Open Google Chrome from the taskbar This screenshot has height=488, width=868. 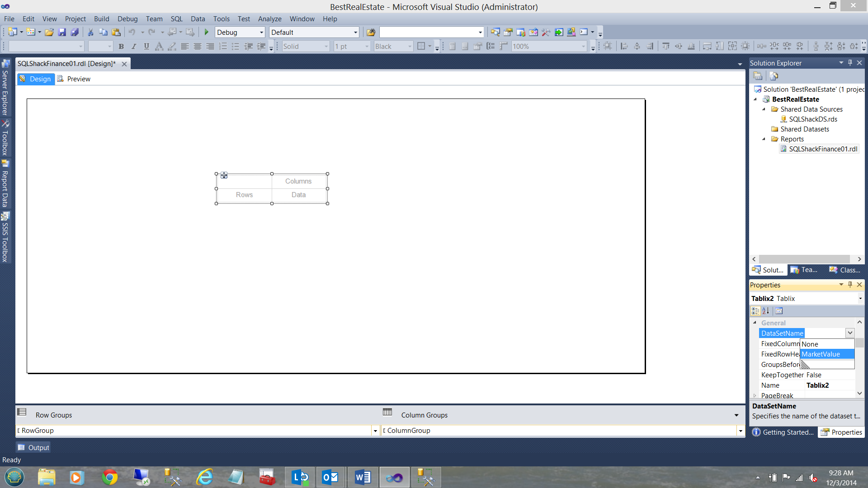click(x=110, y=477)
